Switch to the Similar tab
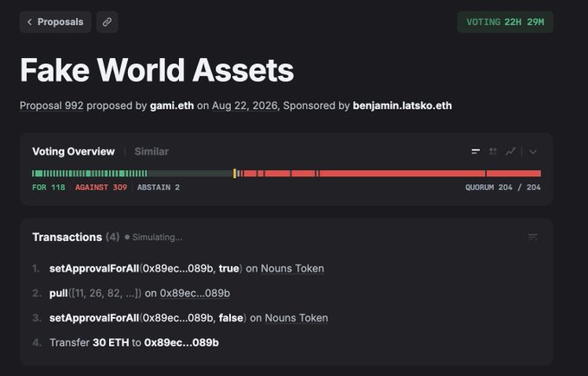 [x=151, y=151]
